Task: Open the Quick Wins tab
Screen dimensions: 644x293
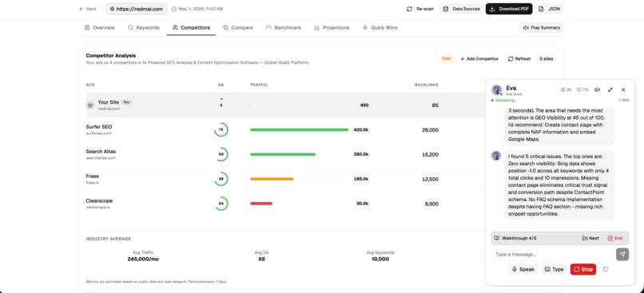Action: pyautogui.click(x=380, y=27)
